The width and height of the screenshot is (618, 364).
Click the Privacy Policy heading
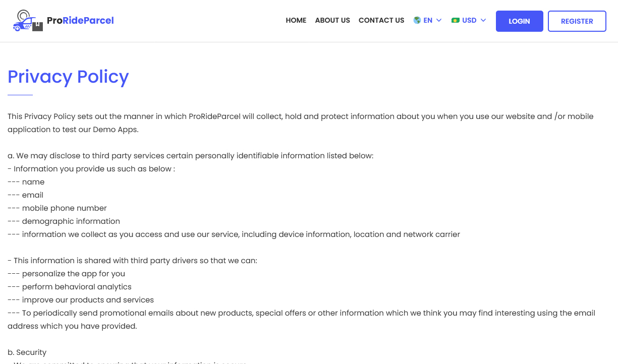68,77
